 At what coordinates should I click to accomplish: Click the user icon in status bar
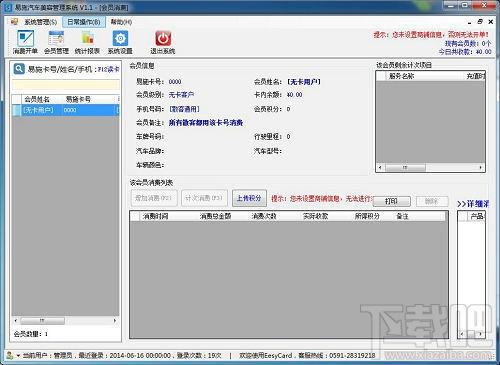10,356
